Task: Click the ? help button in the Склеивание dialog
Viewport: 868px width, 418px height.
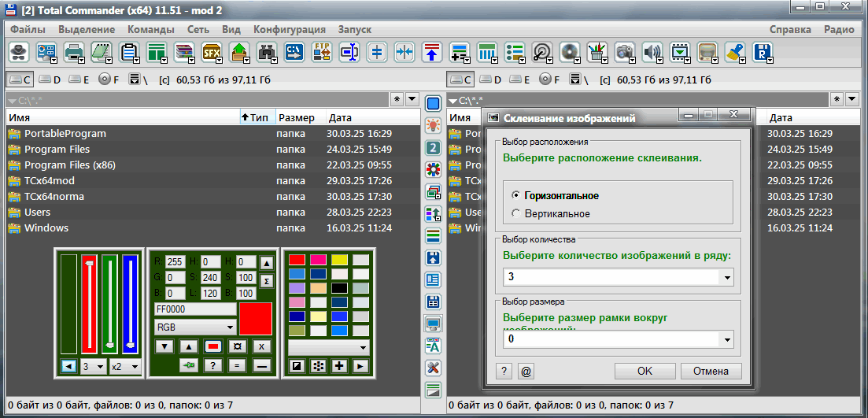Action: pyautogui.click(x=503, y=372)
